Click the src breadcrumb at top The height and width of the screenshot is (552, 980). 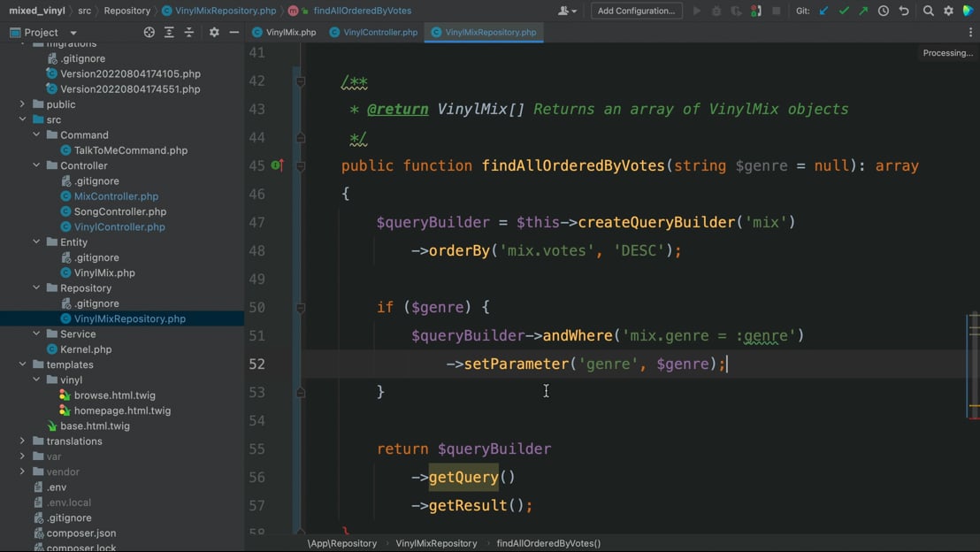[x=84, y=11]
